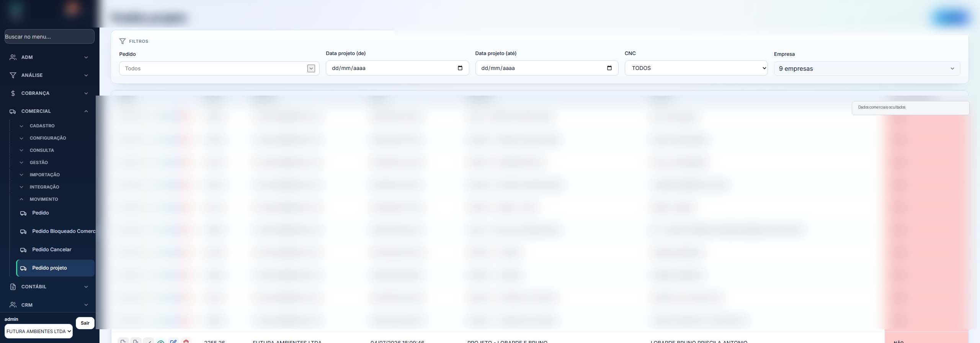Open the Empresa 9 empresas dropdown
Image resolution: width=980 pixels, height=343 pixels.
click(867, 68)
